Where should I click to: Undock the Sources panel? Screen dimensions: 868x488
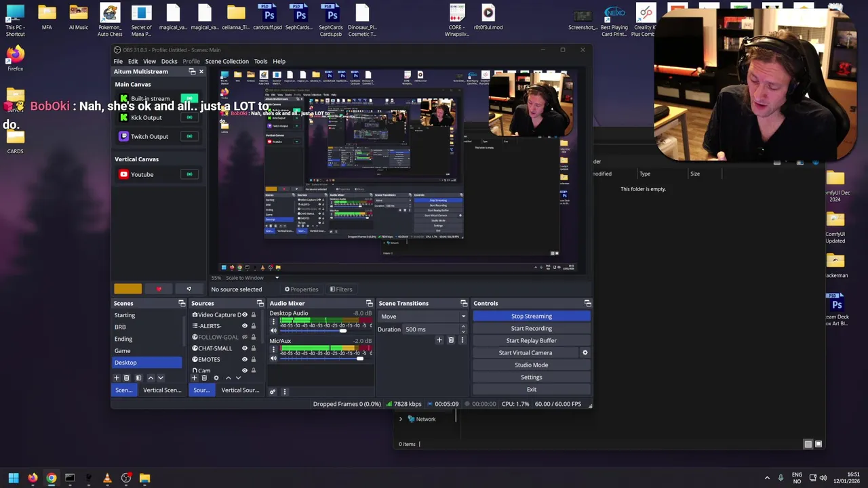point(260,303)
